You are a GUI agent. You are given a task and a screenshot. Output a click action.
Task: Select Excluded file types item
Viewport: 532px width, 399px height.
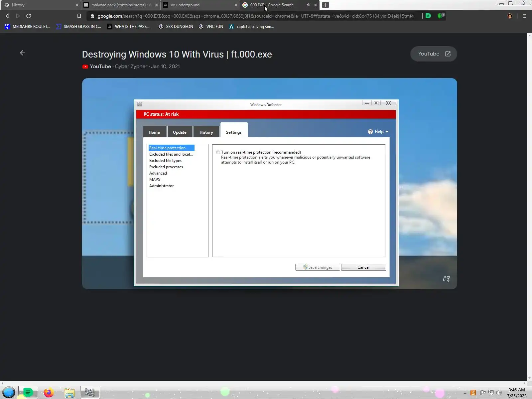coord(166,161)
